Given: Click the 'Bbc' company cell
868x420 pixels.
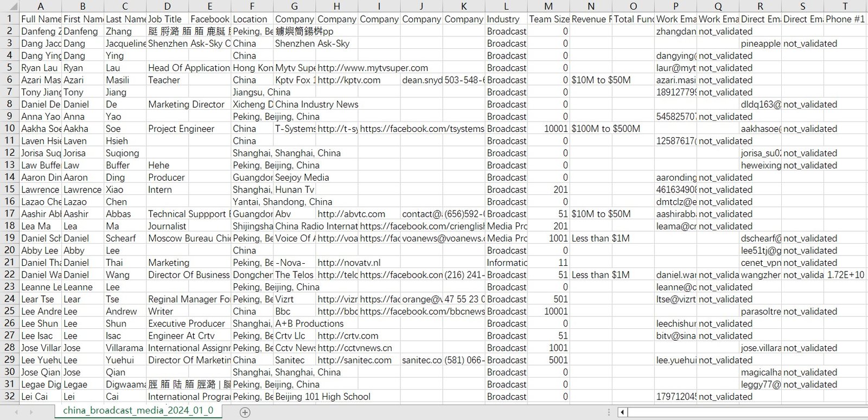Looking at the screenshot, I should pos(294,311).
